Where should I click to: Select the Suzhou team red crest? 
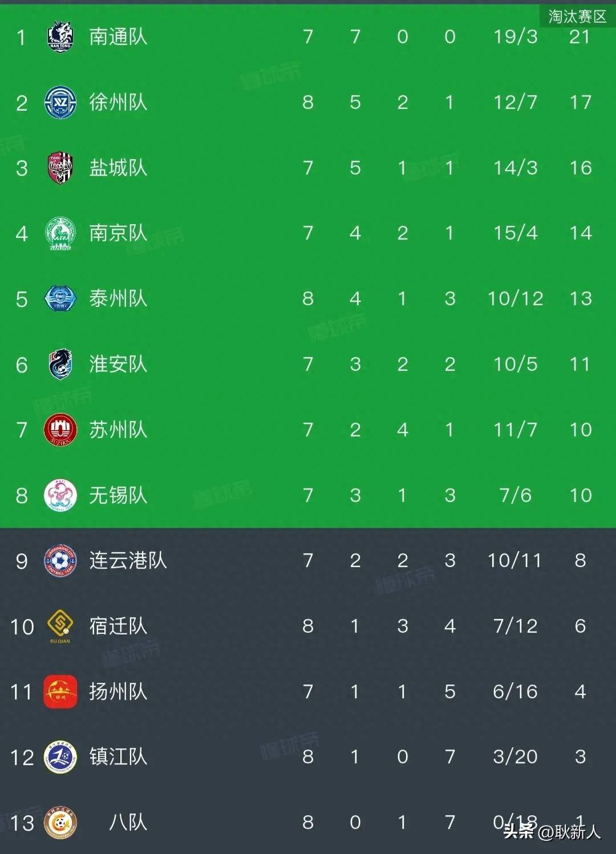point(60,430)
